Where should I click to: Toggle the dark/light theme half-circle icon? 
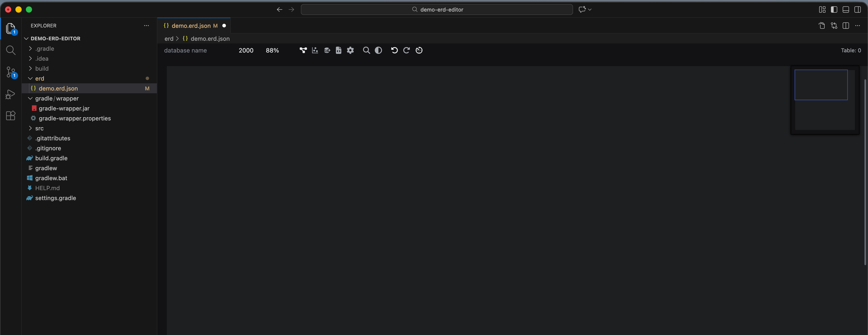tap(378, 50)
